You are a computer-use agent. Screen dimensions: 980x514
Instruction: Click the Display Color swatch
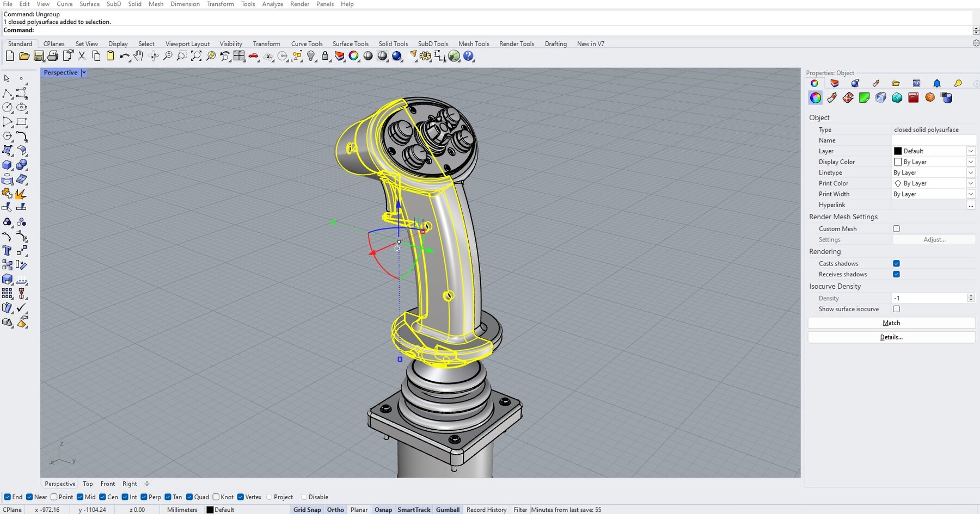pos(899,162)
